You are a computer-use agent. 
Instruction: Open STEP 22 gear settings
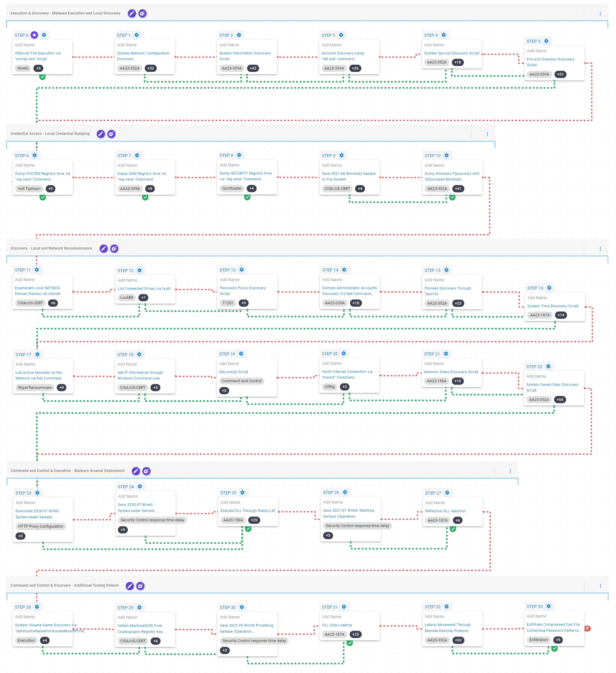548,367
